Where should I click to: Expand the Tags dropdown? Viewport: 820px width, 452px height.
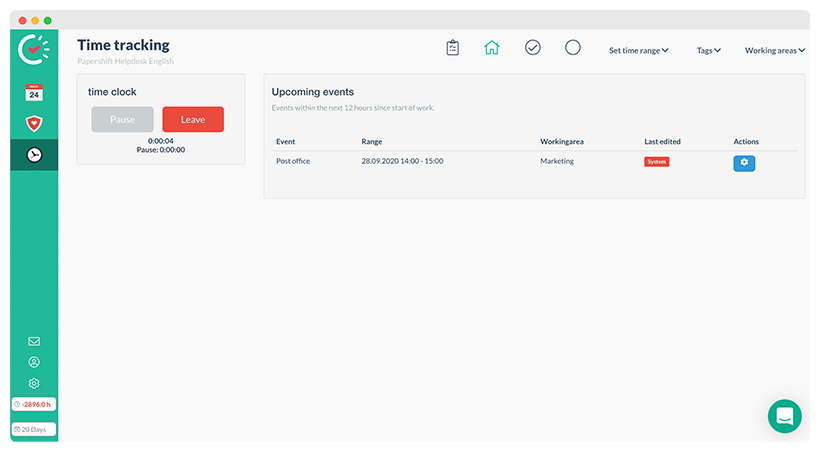709,51
